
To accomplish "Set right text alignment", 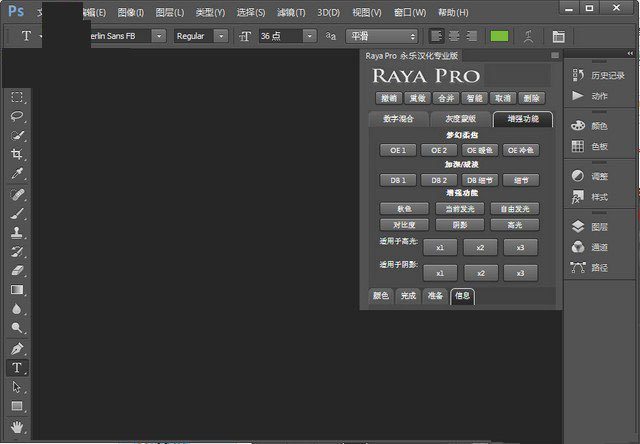I will click(x=472, y=36).
